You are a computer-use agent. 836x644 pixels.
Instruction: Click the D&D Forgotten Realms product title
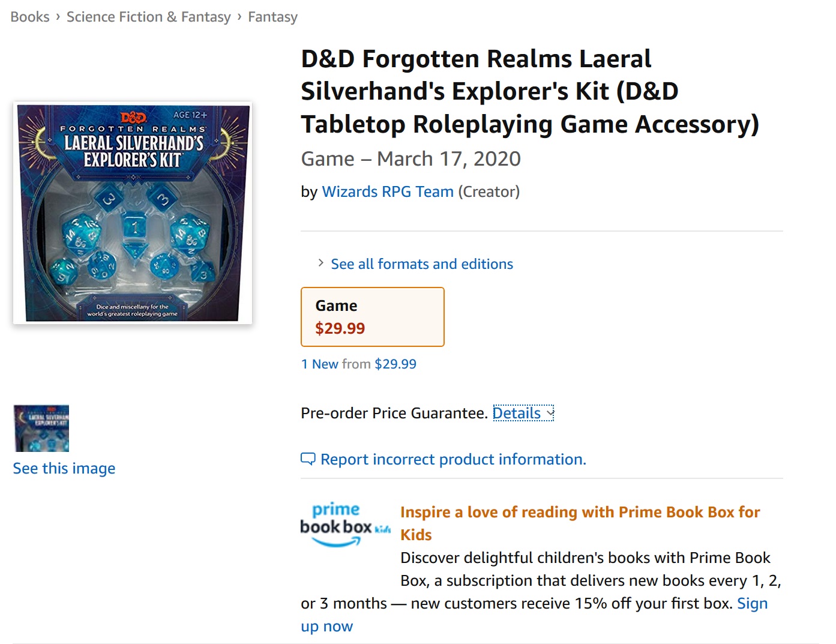click(530, 92)
